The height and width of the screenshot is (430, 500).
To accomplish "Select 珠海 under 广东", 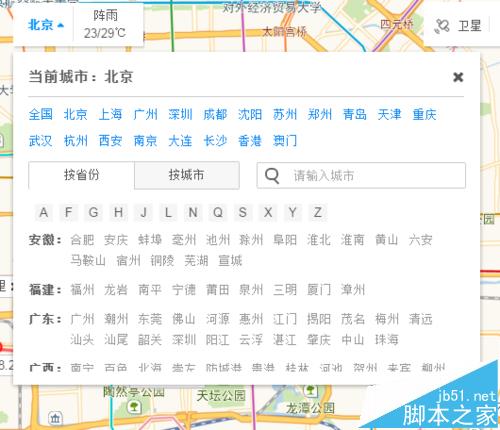I will point(387,340).
